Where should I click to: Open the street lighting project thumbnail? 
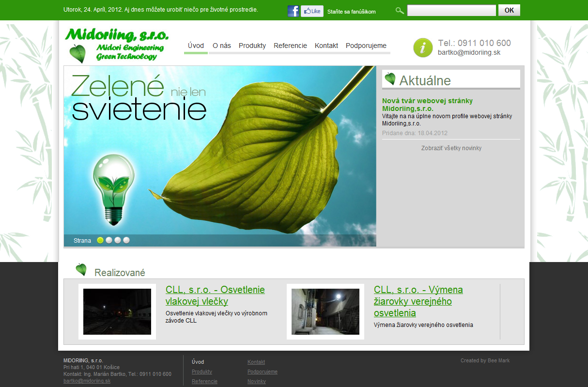point(325,311)
